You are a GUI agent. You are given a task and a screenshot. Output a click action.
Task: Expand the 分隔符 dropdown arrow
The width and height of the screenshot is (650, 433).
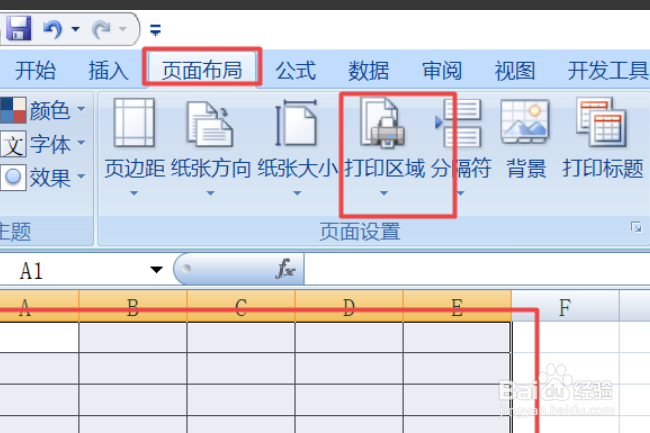(x=461, y=193)
